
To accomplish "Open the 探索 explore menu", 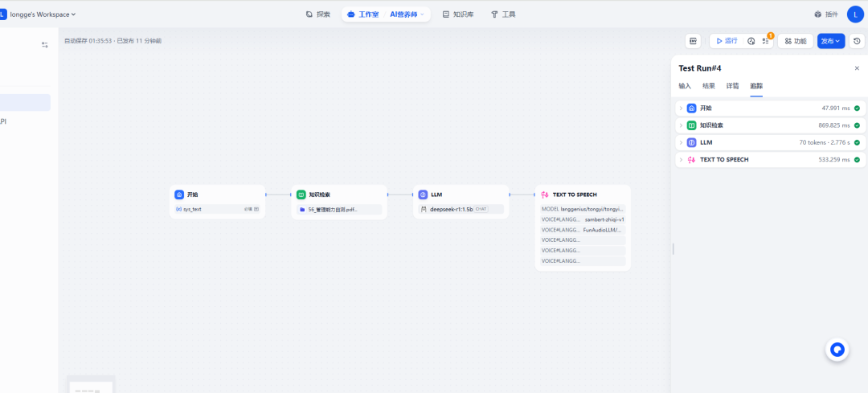I will click(x=317, y=14).
